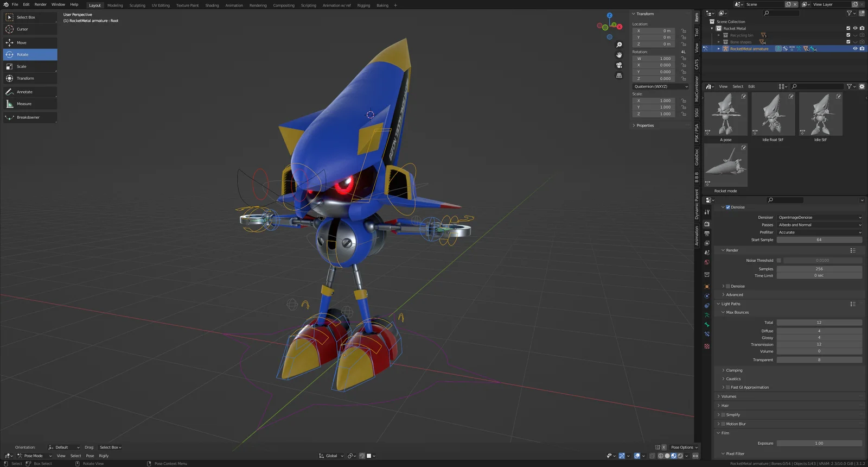Open the Global transform orientation dropdown
The height and width of the screenshot is (467, 868).
[x=331, y=456]
